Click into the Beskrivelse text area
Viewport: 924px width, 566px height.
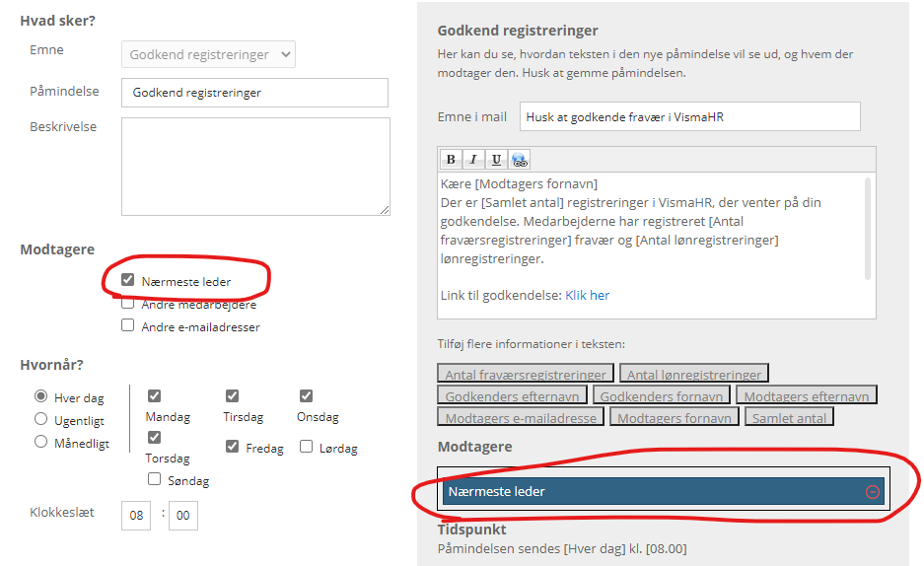click(255, 166)
